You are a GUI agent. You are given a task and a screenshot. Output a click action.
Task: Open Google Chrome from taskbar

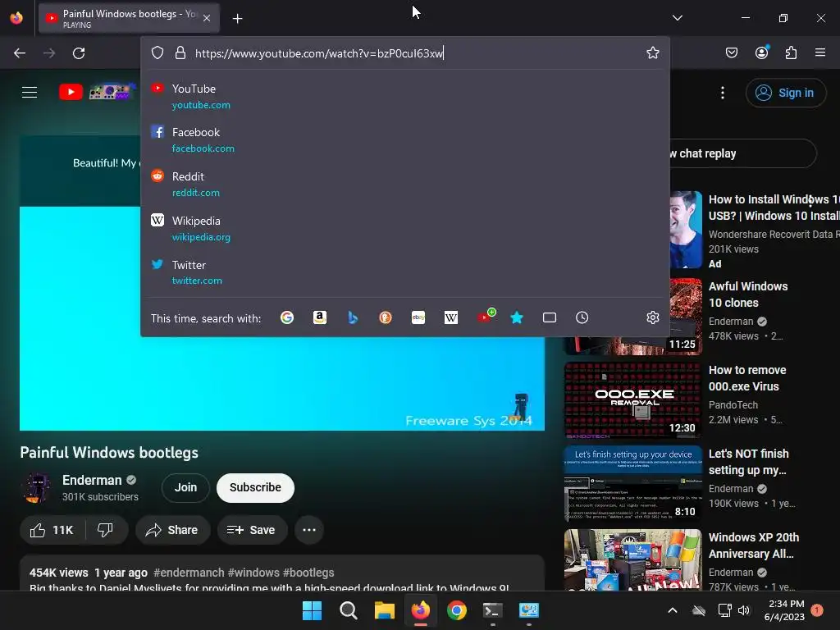(456, 610)
